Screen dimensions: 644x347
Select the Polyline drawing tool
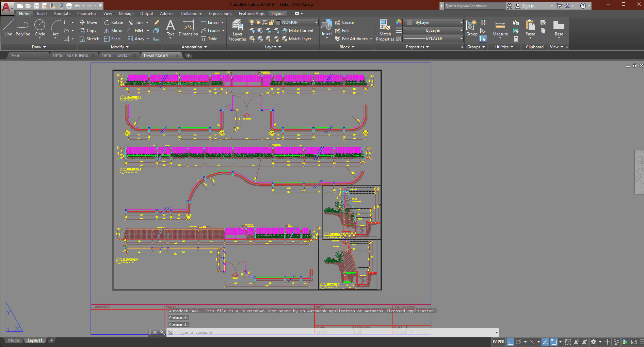coord(23,28)
